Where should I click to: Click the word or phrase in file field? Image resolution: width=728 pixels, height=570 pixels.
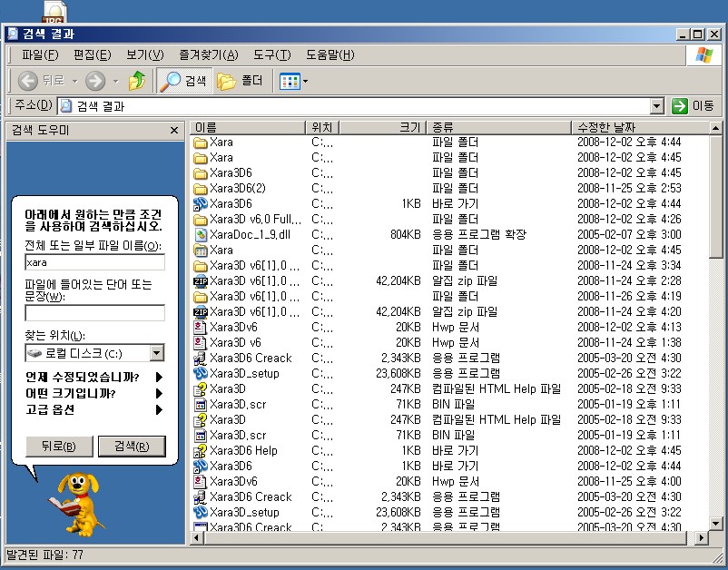[94, 313]
